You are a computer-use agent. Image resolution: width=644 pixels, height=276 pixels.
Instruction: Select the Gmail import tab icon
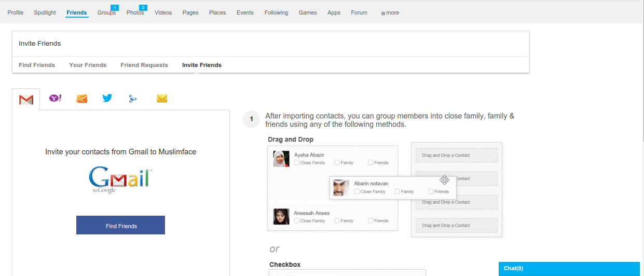(26, 100)
